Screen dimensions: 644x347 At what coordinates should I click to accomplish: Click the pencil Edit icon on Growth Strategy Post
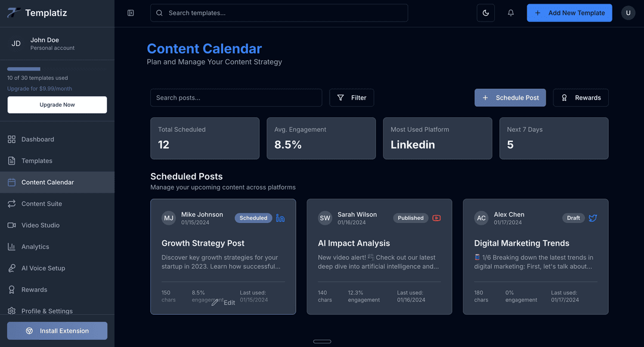[215, 303]
